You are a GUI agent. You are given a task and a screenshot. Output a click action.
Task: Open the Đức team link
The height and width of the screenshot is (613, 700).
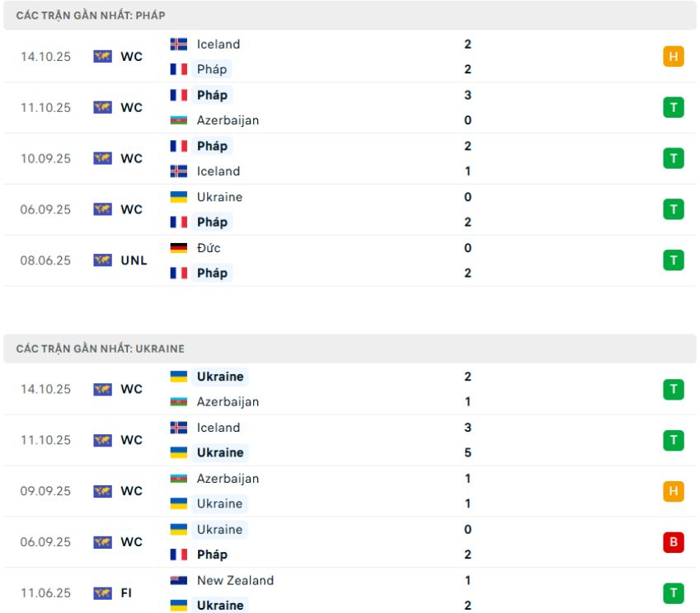click(209, 248)
